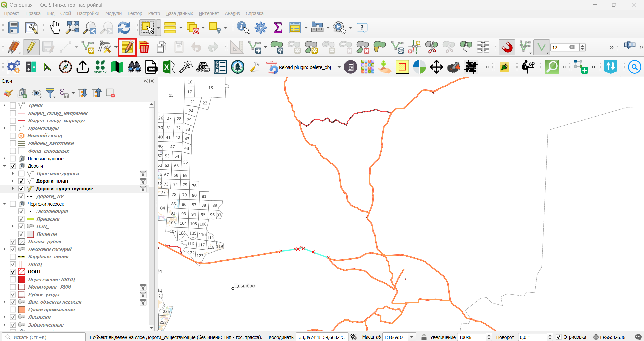The height and width of the screenshot is (341, 644).
Task: Click the Zoom Full extent icon
Action: click(72, 28)
